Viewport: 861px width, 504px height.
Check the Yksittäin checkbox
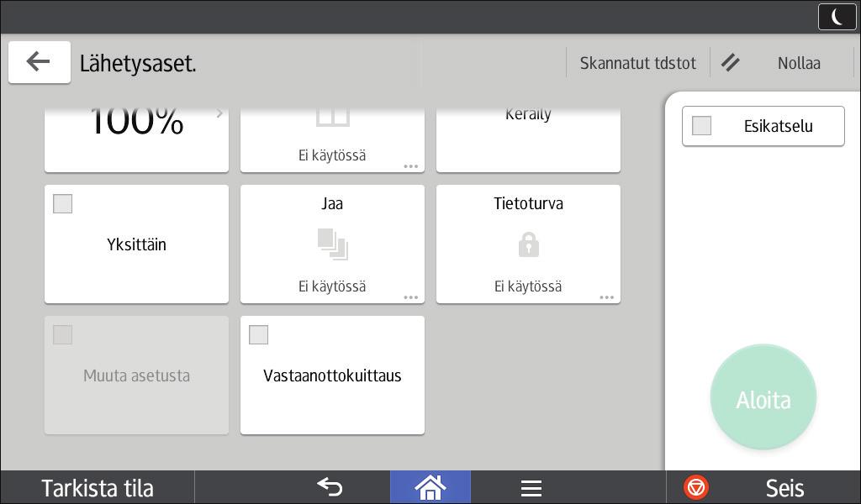[62, 204]
